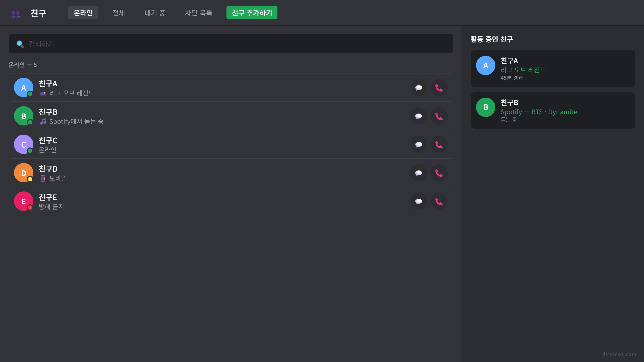Open message chat with 친구E
Viewport: 644px width, 362px height.
418,201
